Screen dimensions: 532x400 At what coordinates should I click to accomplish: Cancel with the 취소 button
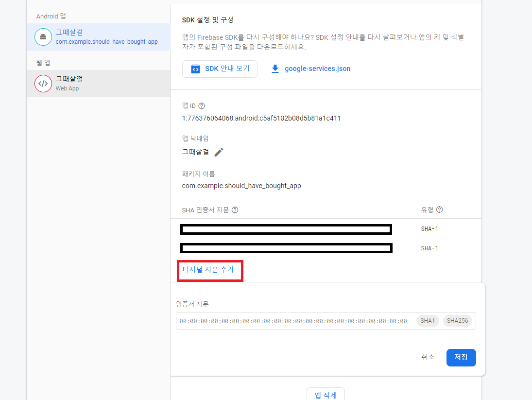[x=428, y=357]
